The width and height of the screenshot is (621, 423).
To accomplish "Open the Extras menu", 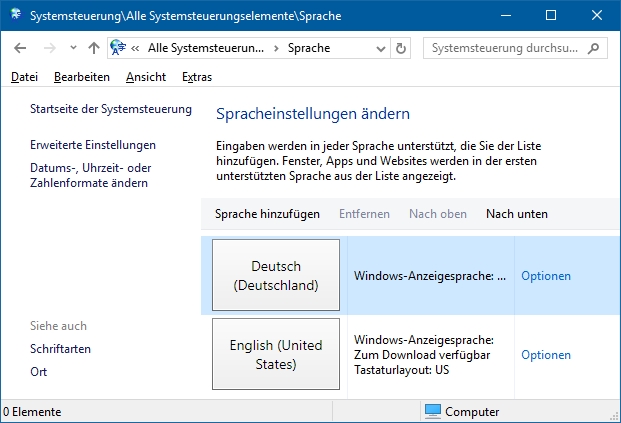I will [197, 77].
